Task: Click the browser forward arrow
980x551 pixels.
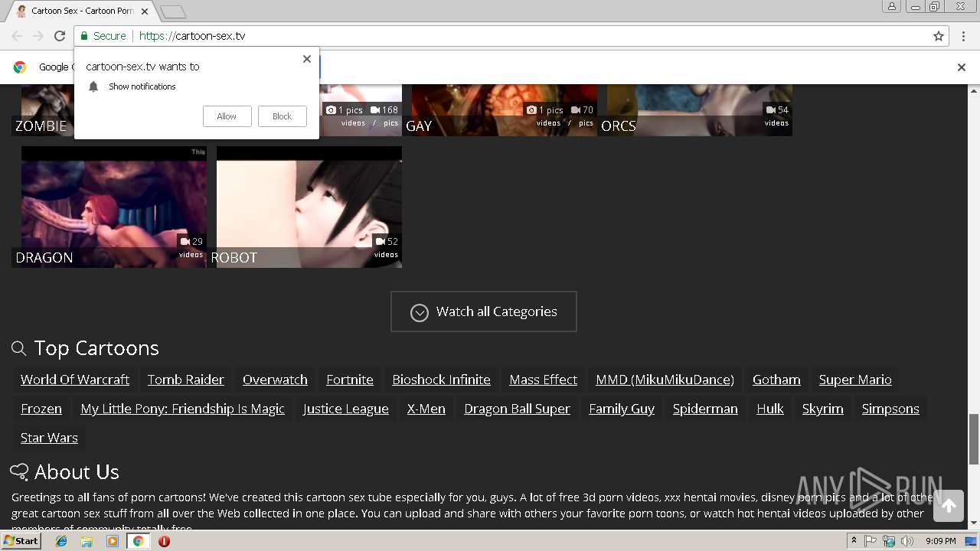Action: click(38, 36)
